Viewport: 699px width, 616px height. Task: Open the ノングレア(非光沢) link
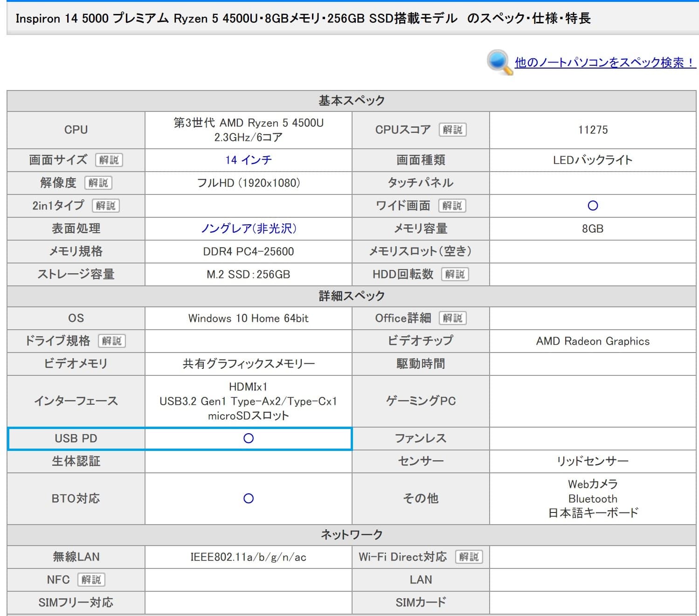249,228
